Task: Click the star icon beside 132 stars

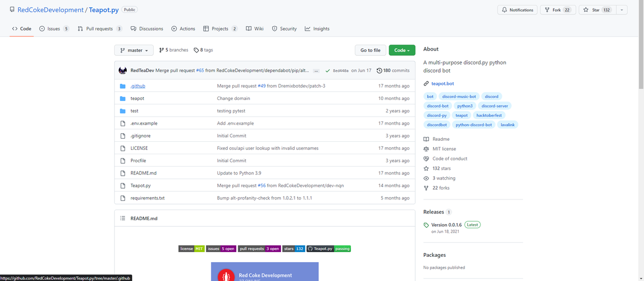Action: (x=426, y=168)
